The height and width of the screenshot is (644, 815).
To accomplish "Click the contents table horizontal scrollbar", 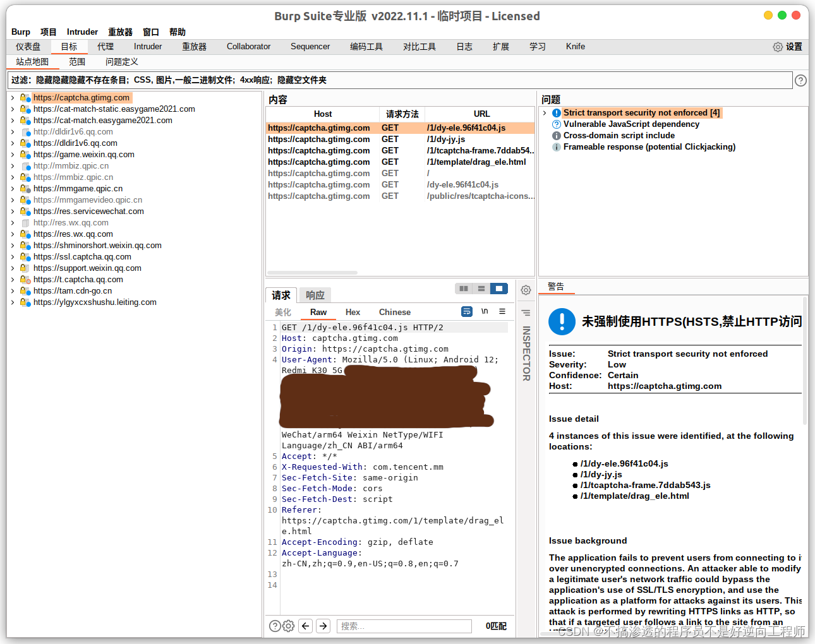I will tap(313, 273).
